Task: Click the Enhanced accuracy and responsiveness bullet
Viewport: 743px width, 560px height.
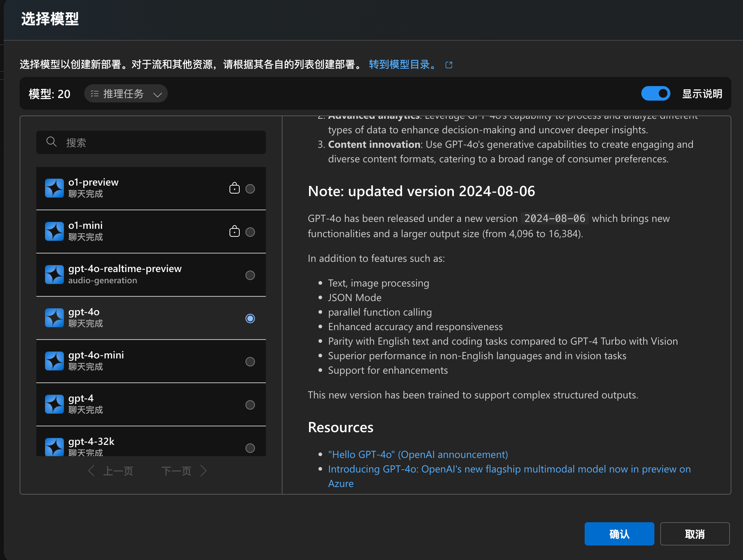Action: pos(415,327)
